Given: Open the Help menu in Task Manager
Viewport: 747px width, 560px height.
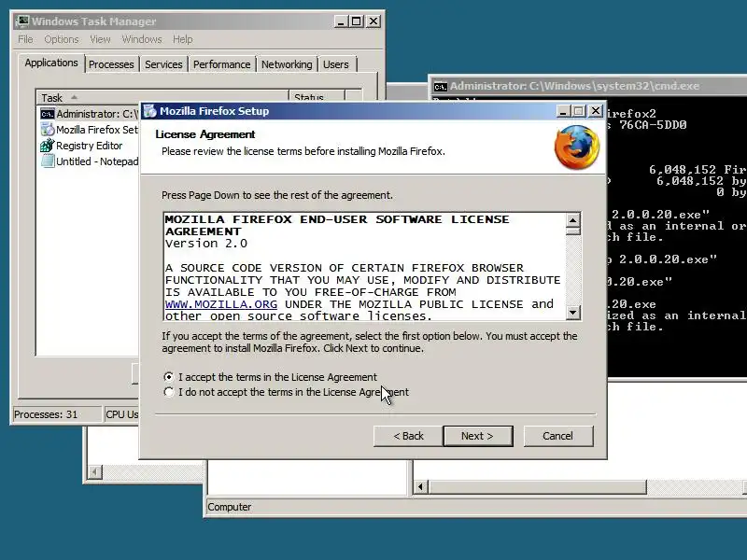Looking at the screenshot, I should click(182, 39).
